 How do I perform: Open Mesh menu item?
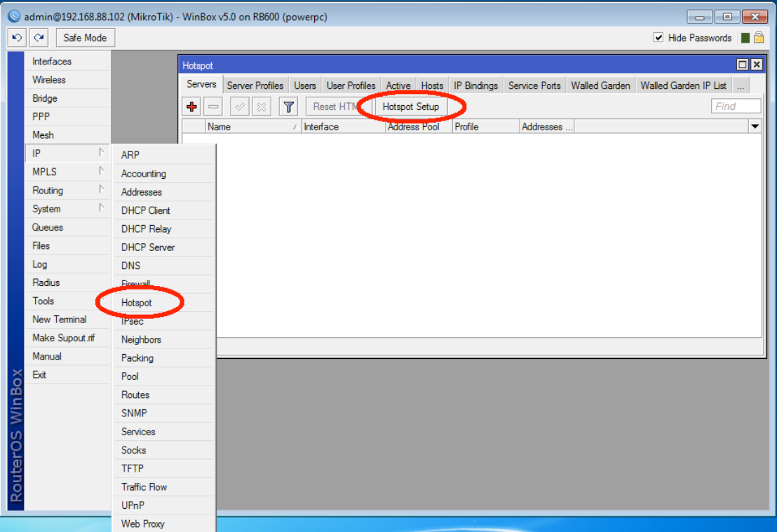[x=67, y=135]
